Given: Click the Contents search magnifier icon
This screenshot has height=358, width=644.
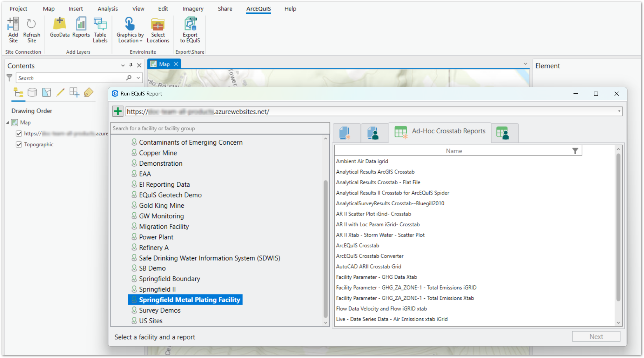Looking at the screenshot, I should click(129, 78).
